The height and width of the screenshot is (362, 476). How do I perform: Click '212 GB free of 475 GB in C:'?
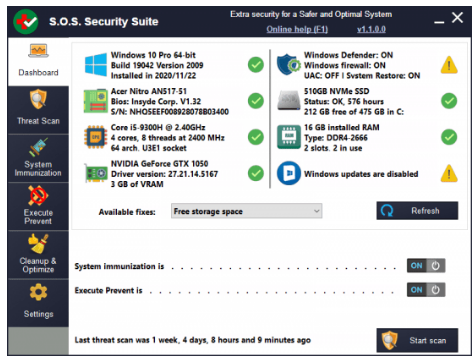click(x=354, y=112)
